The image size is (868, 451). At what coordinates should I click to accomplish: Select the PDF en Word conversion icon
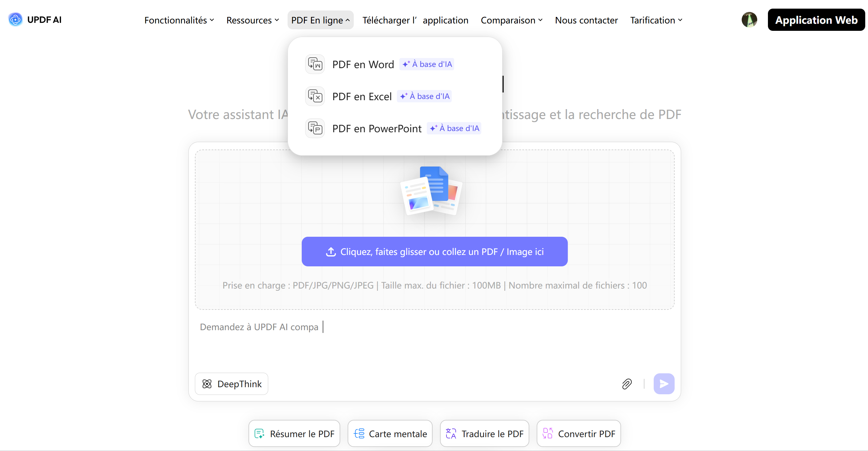click(315, 64)
